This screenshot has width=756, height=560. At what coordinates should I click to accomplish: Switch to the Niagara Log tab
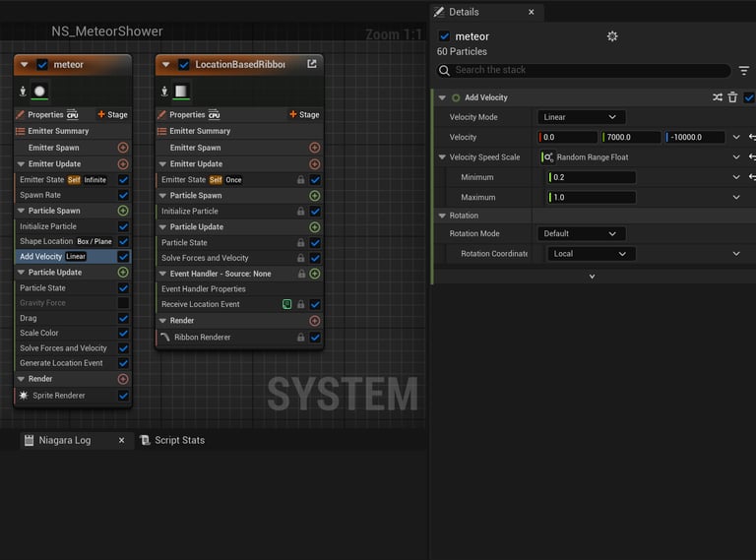click(65, 440)
